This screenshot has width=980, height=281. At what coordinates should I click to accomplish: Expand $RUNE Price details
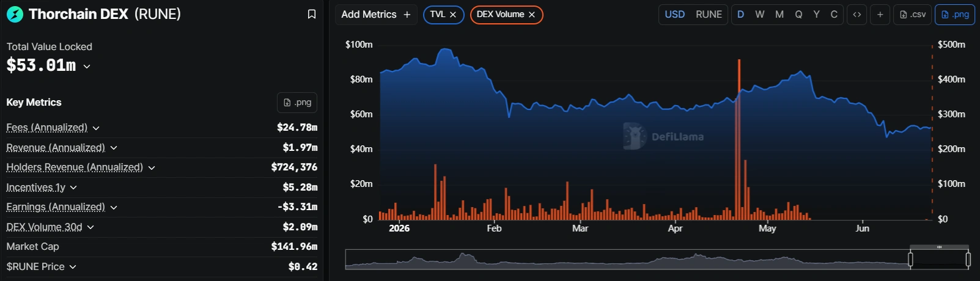[x=73, y=267]
